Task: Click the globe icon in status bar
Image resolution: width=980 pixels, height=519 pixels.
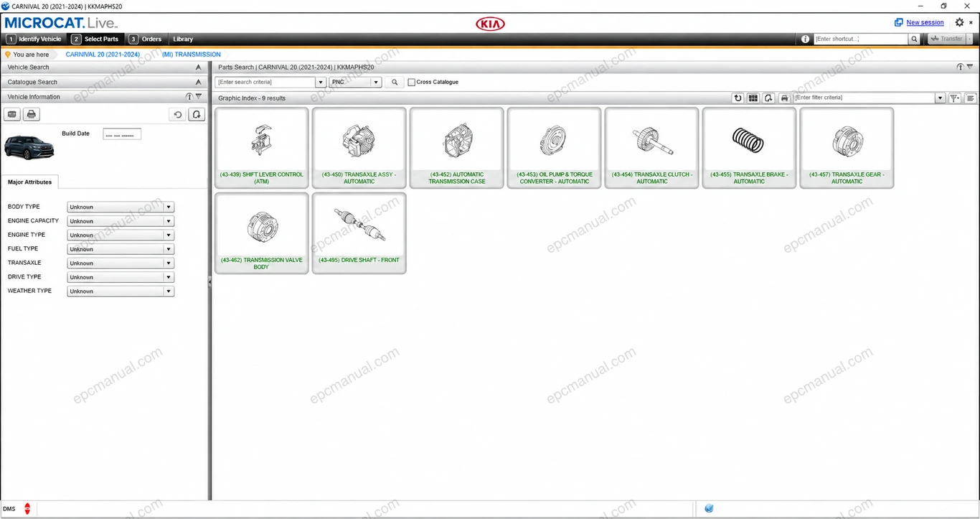Action: point(709,509)
